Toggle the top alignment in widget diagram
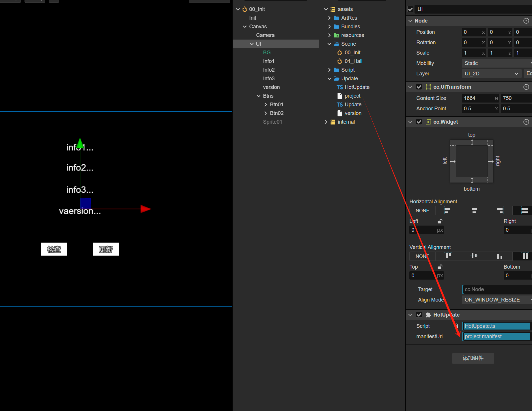This screenshot has height=411, width=532. point(472,142)
